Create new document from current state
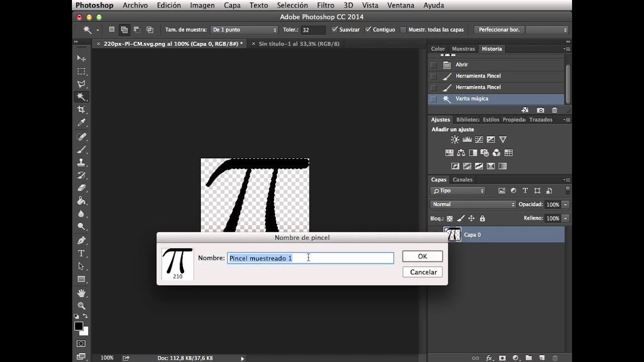This screenshot has width=644, height=362. (525, 110)
